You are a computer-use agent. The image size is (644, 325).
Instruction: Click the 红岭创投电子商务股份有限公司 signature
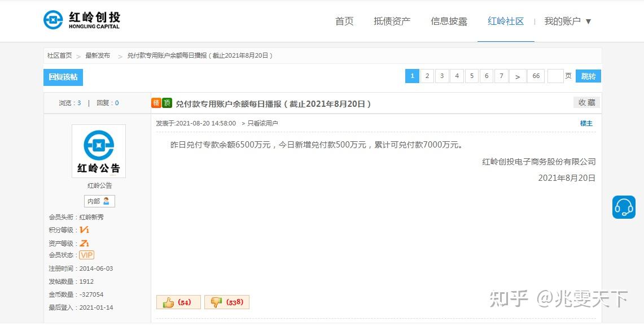(539, 162)
